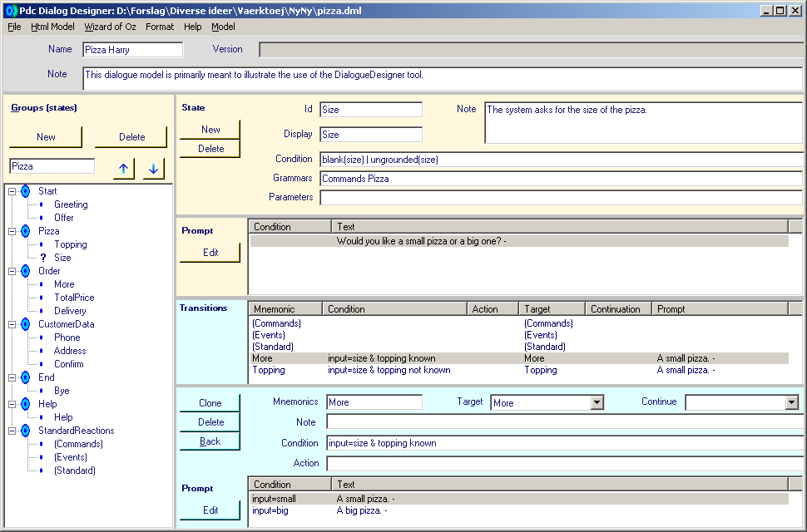Open the Format menu
807x532 pixels.
click(x=160, y=27)
